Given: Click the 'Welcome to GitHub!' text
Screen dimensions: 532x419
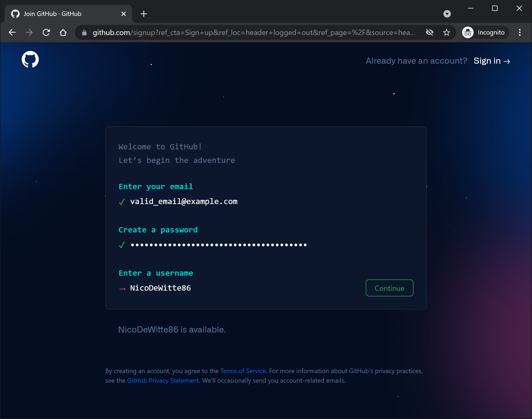Looking at the screenshot, I should [x=160, y=147].
